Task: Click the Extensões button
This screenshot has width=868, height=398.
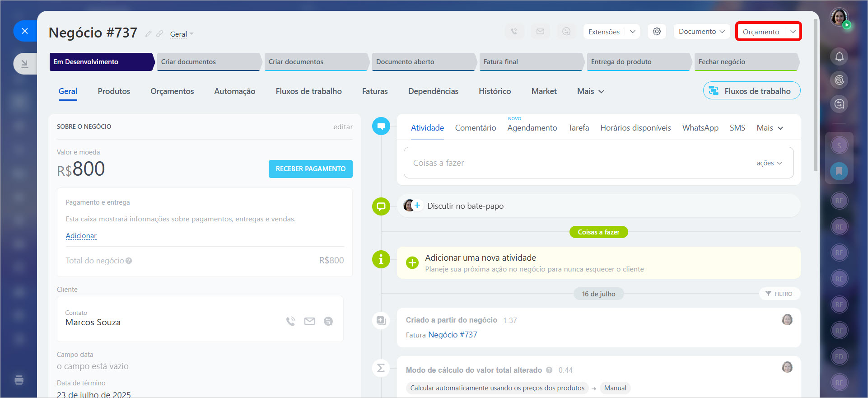Action: pos(604,32)
